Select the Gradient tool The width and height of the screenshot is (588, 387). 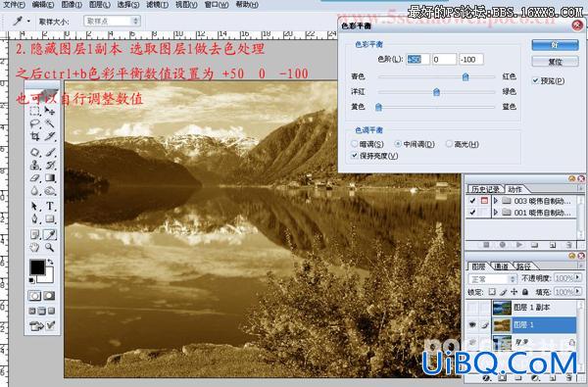click(50, 178)
